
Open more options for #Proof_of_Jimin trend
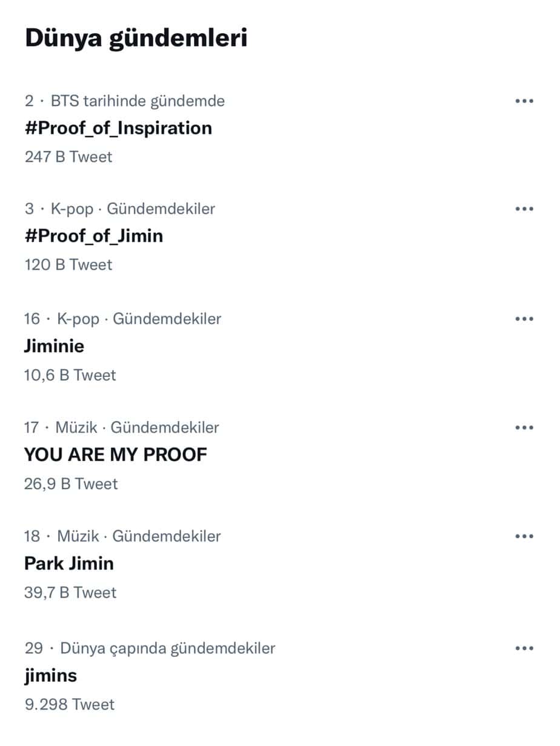click(524, 209)
